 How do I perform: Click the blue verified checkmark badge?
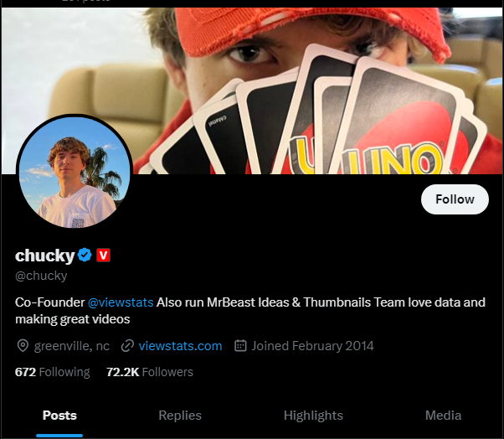tap(85, 255)
